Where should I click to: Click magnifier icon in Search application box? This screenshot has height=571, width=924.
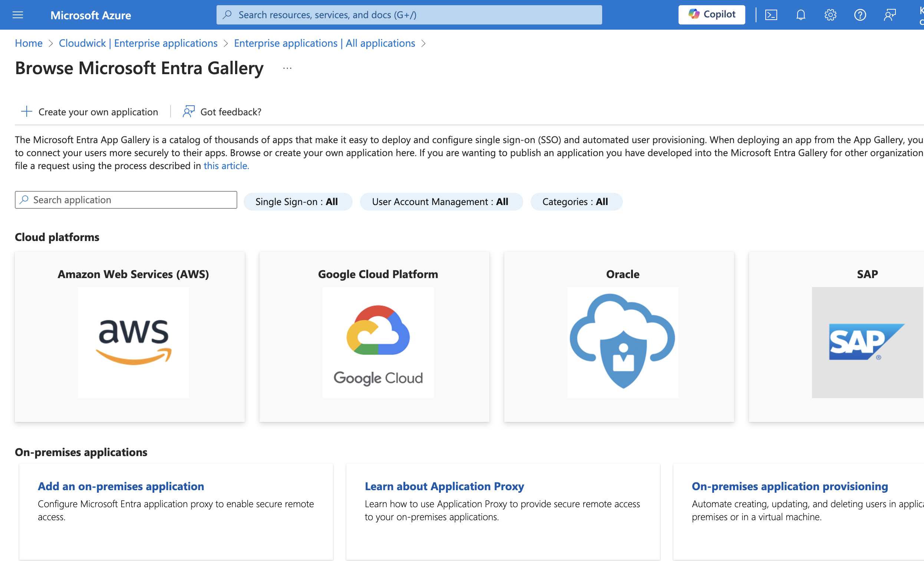24,199
